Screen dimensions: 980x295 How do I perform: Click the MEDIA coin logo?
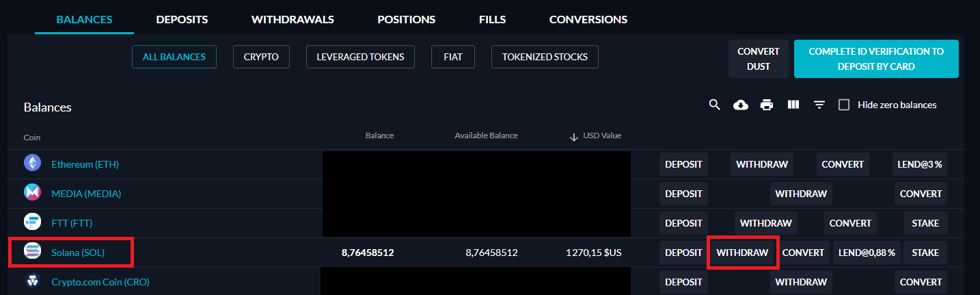33,194
